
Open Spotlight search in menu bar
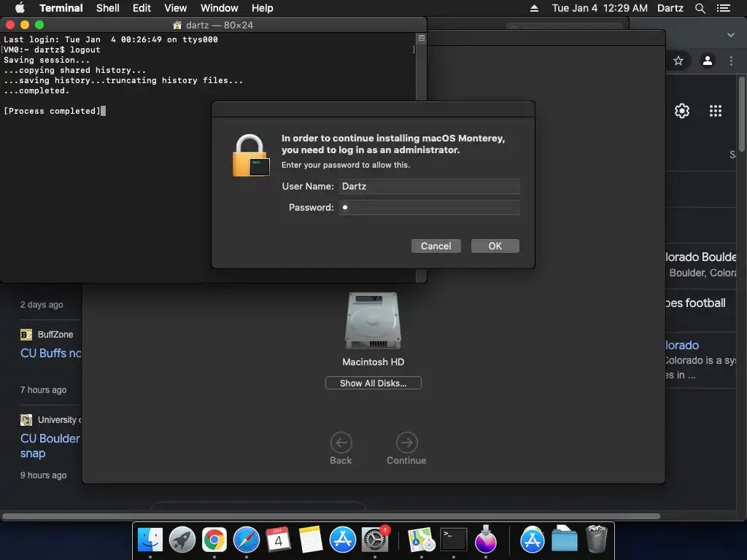(700, 8)
